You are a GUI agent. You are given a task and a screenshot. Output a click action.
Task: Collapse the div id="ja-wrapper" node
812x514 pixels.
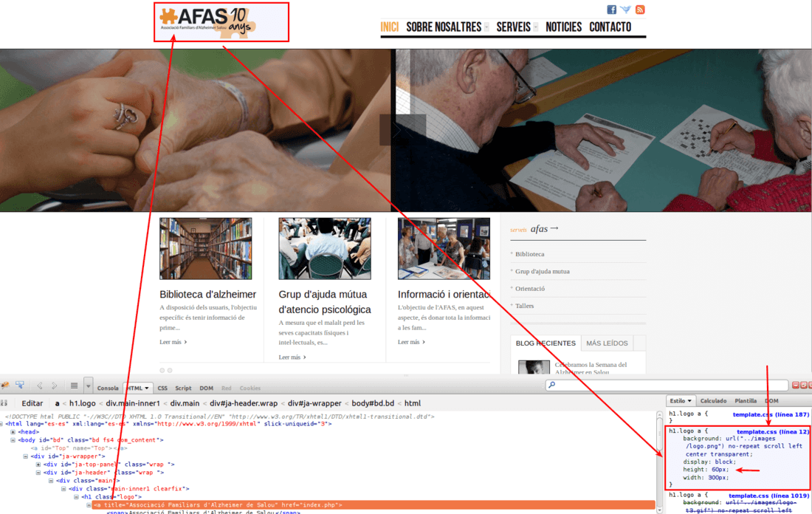coord(25,456)
